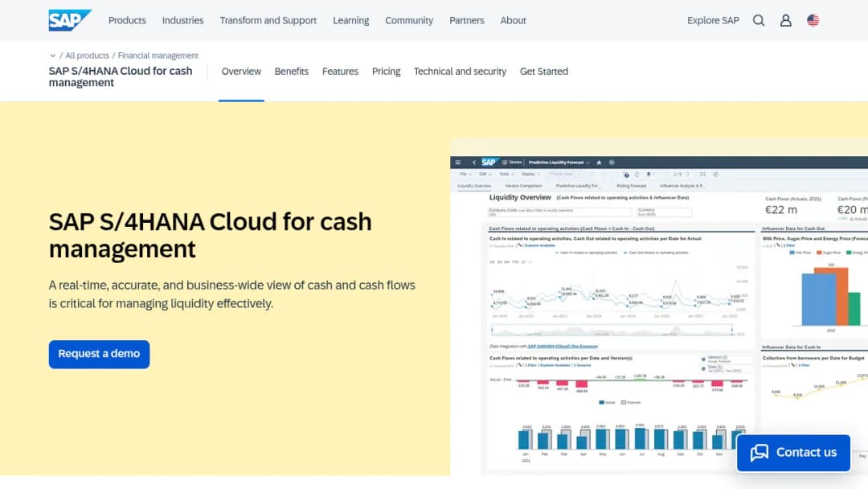Click the Liquidity Overview dashboard screenshot

(659, 315)
